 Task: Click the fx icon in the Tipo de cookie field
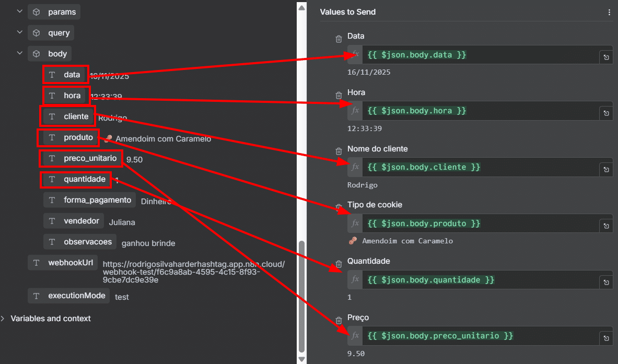point(355,224)
